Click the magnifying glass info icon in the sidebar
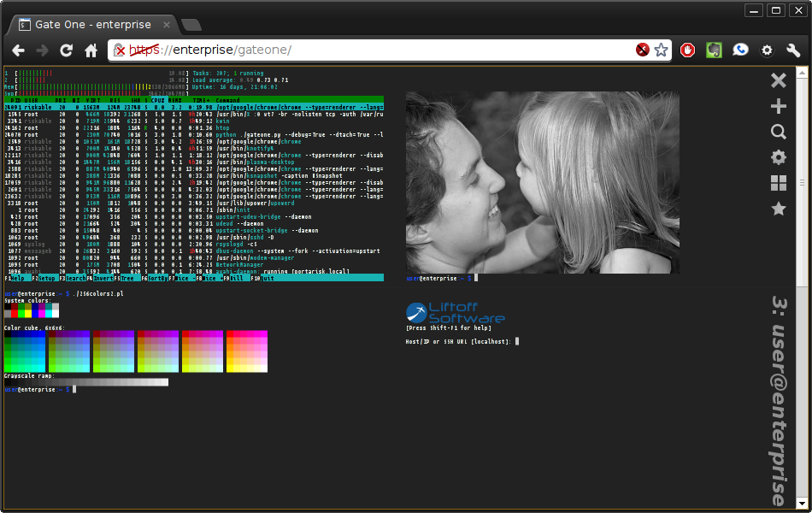Viewport: 812px width, 513px height. tap(779, 132)
